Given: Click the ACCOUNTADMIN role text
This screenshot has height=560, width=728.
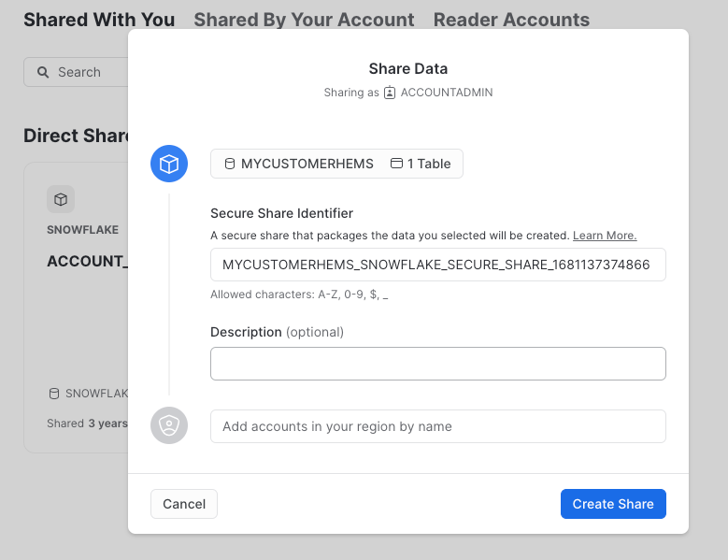Looking at the screenshot, I should [x=447, y=93].
